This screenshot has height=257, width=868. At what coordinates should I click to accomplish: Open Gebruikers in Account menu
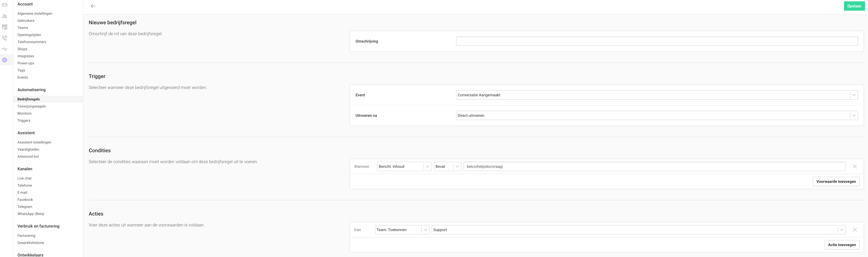[26, 21]
